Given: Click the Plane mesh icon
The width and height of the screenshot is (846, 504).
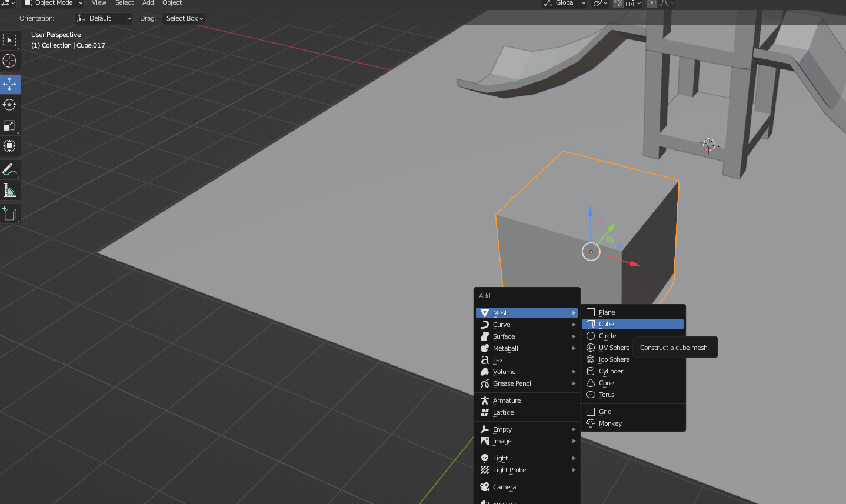Looking at the screenshot, I should point(591,312).
